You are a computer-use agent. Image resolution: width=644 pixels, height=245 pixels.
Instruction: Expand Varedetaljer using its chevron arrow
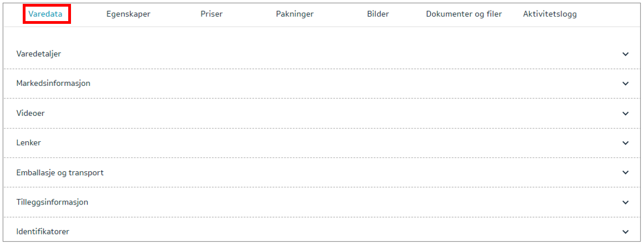[626, 54]
